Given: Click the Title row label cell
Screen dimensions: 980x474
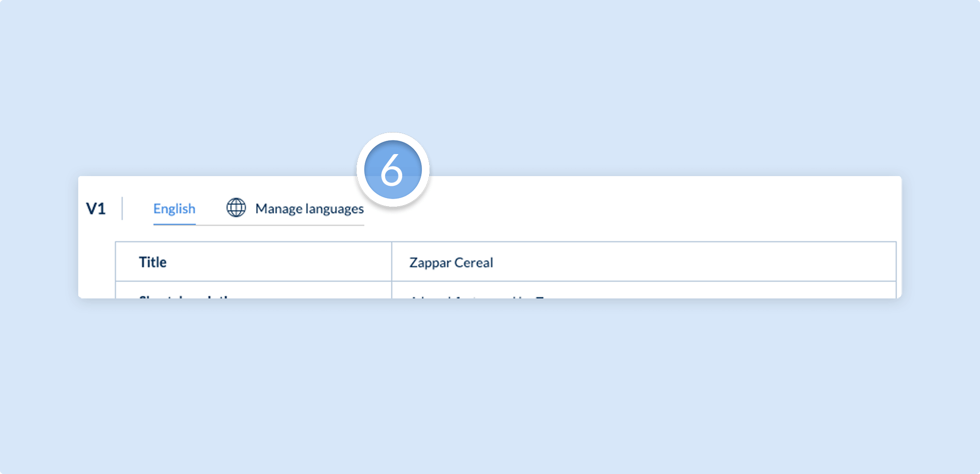Looking at the screenshot, I should (254, 262).
